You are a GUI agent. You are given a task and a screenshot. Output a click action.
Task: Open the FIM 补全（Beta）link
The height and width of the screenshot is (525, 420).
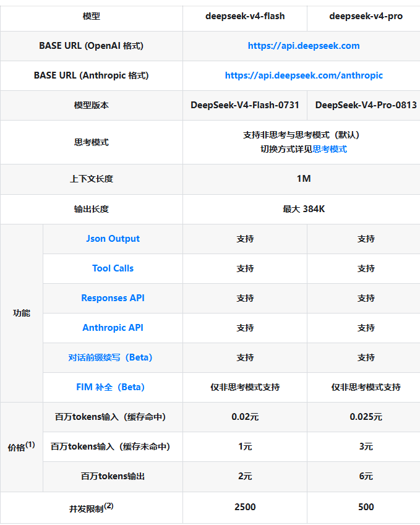tap(111, 387)
